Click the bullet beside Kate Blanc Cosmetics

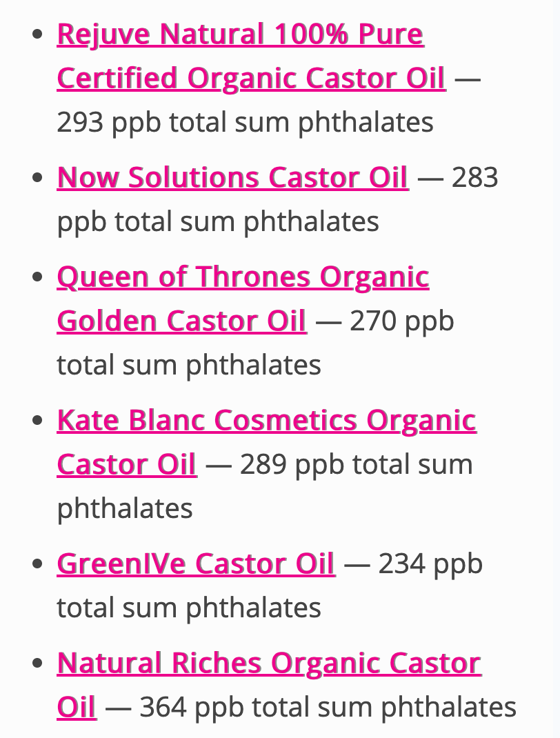pos(38,420)
